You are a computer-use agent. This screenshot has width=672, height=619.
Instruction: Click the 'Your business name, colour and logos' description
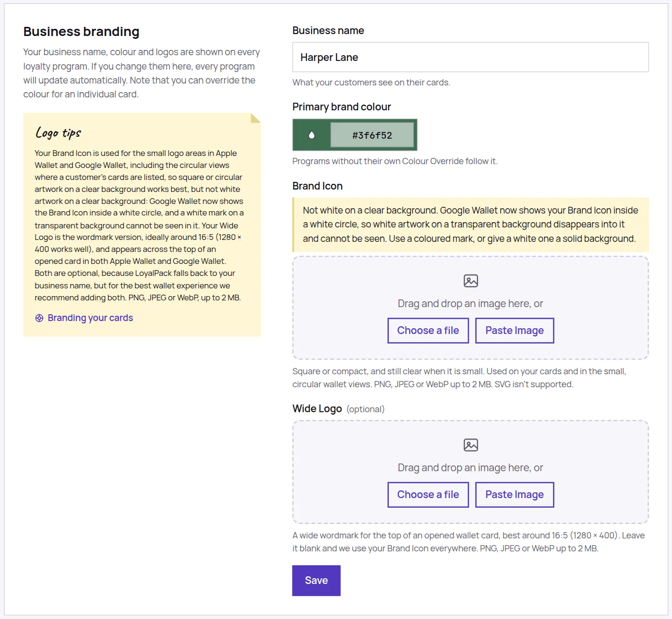pos(142,73)
